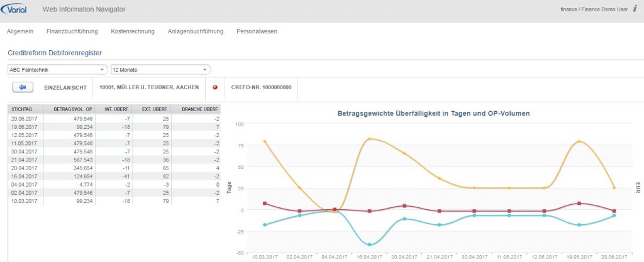Open the ABC Feintechnik company dropdown
This screenshot has height=262, width=644.
click(x=58, y=69)
